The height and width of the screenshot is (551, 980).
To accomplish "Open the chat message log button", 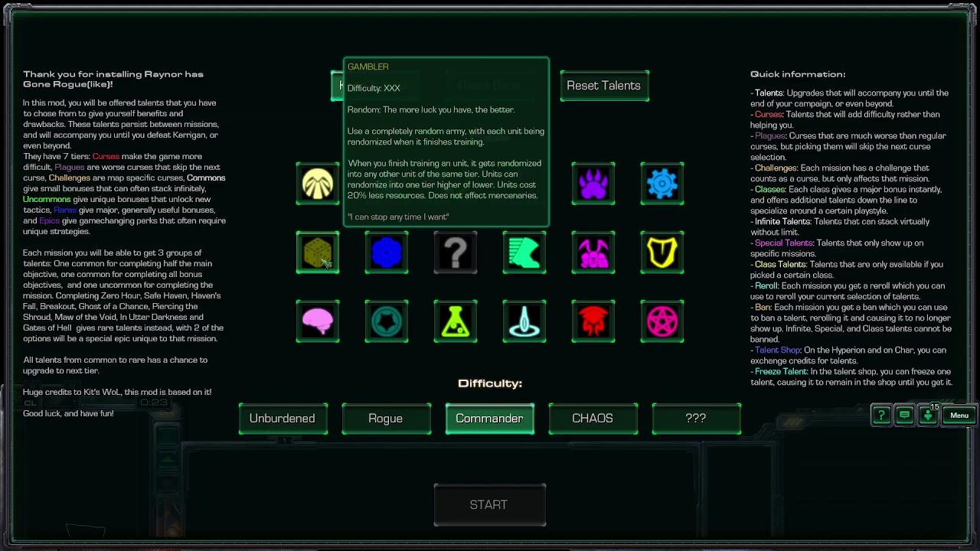I will click(x=904, y=416).
